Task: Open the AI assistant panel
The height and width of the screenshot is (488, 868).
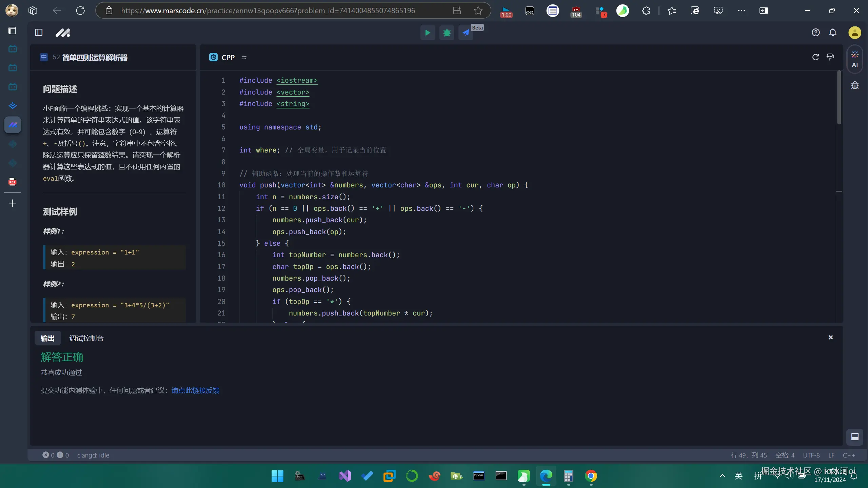Action: [854, 59]
